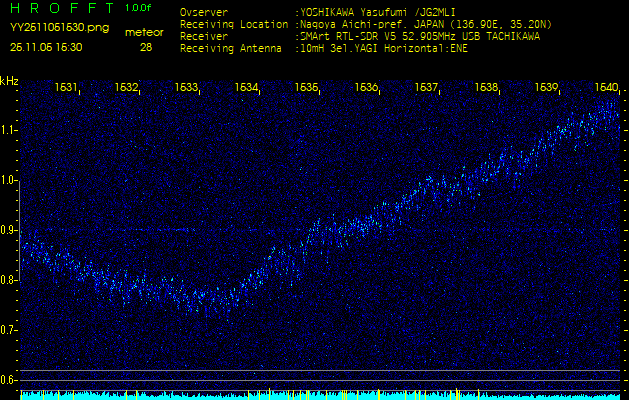Click the HROFFT title text
The width and height of the screenshot is (629, 400).
62,7
